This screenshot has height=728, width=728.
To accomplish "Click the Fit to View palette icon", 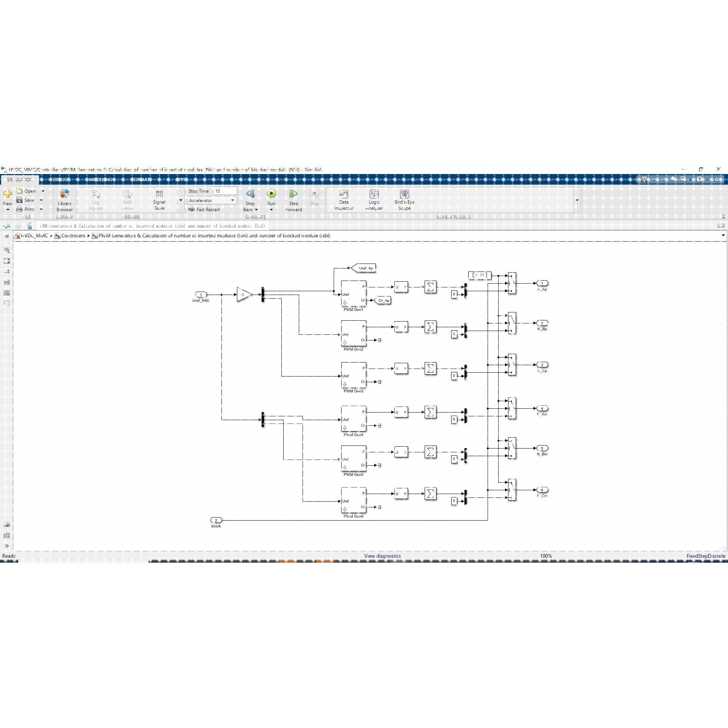I will 7,261.
